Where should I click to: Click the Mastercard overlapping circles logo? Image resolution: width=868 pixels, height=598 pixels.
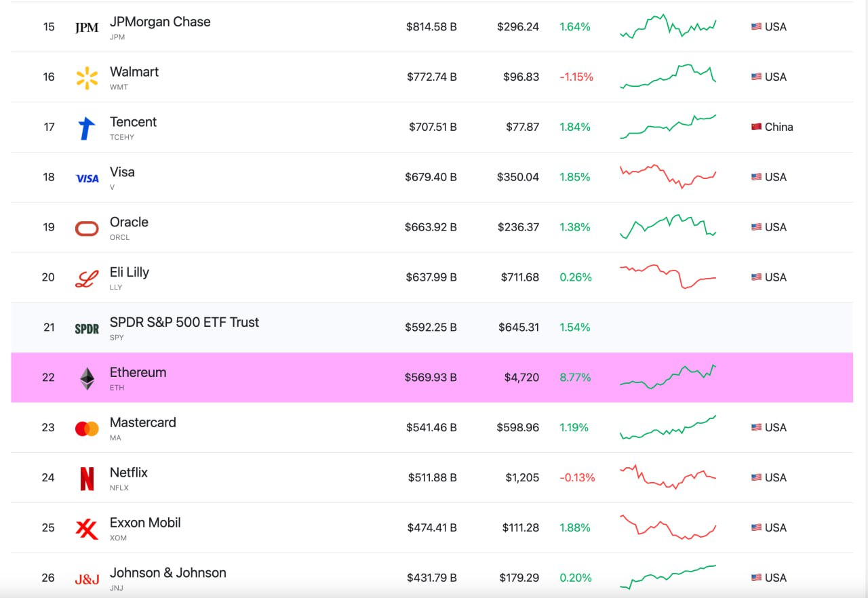click(87, 428)
